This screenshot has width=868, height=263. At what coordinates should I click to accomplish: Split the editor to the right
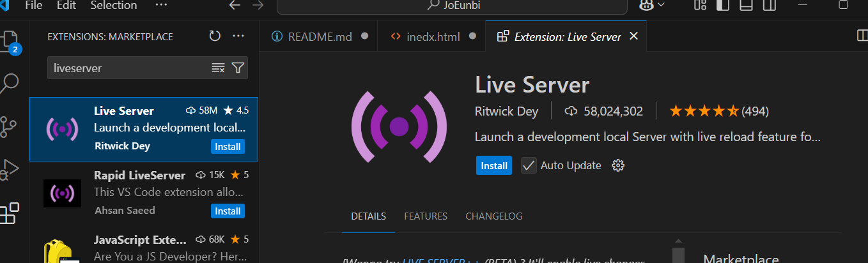click(x=862, y=36)
